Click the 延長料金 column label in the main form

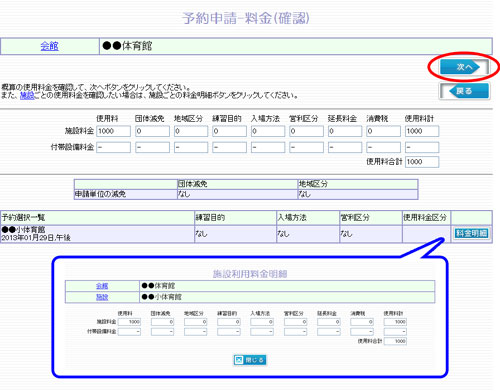pyautogui.click(x=342, y=119)
